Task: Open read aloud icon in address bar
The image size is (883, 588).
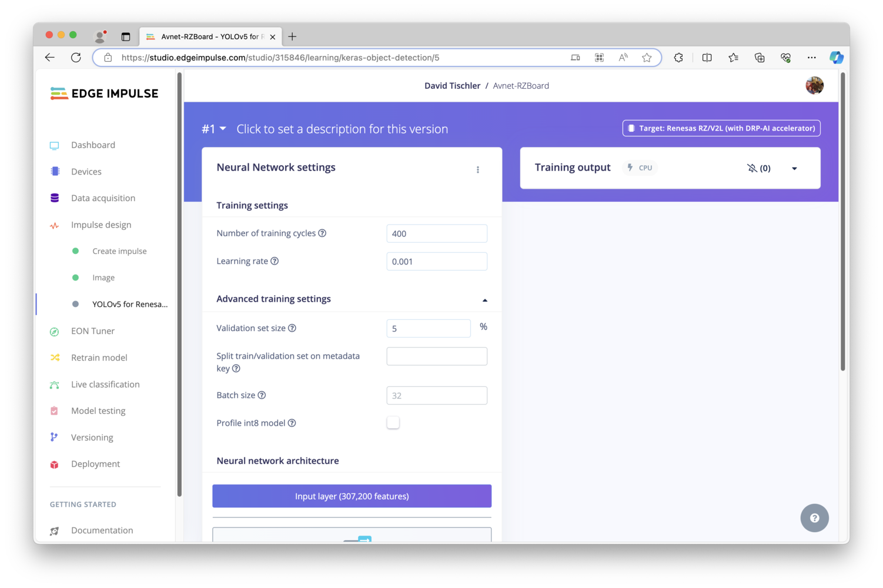Action: [623, 58]
